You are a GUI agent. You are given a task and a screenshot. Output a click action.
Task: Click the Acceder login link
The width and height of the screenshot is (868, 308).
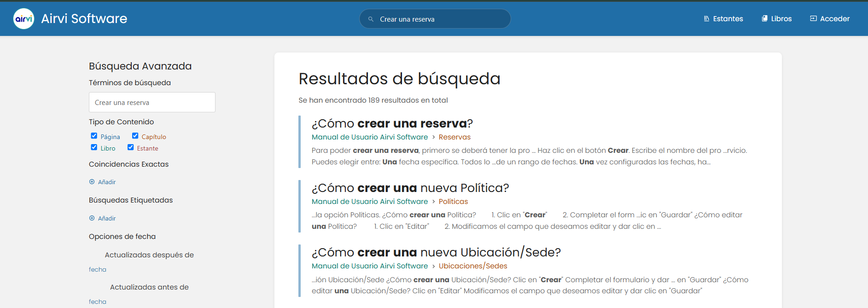pyautogui.click(x=830, y=19)
